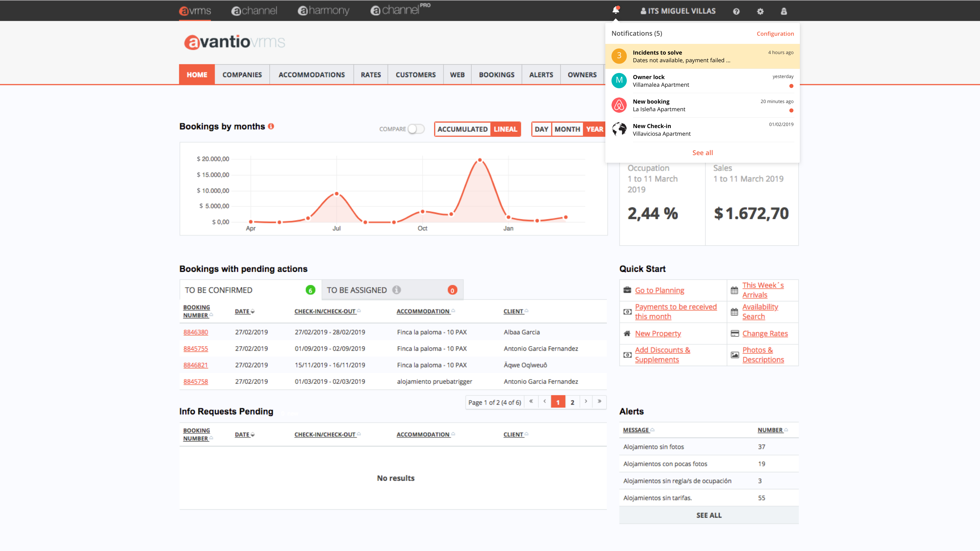Open the ACCOMMODATIONS menu tab
Image resolution: width=980 pixels, height=551 pixels.
click(312, 74)
